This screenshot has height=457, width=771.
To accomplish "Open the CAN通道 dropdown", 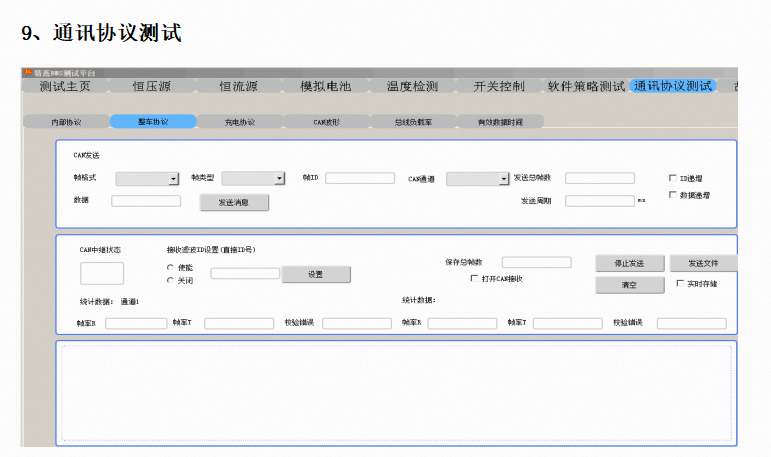I will coord(503,179).
